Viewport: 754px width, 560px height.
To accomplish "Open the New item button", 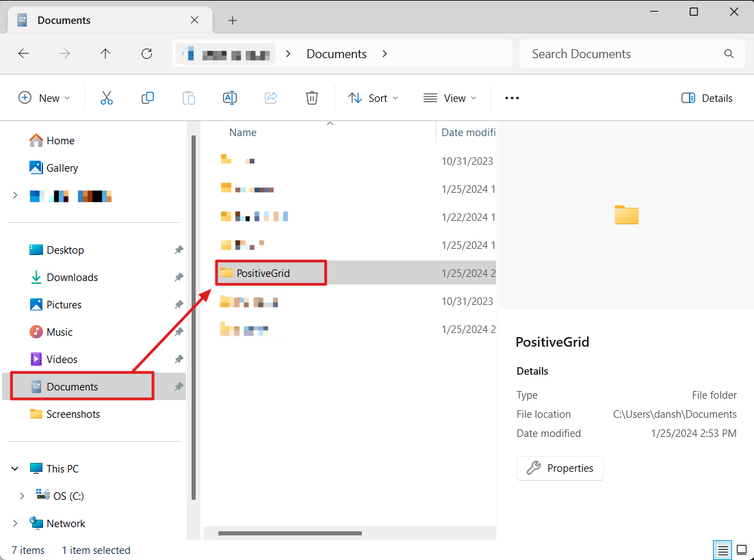I will coord(44,98).
